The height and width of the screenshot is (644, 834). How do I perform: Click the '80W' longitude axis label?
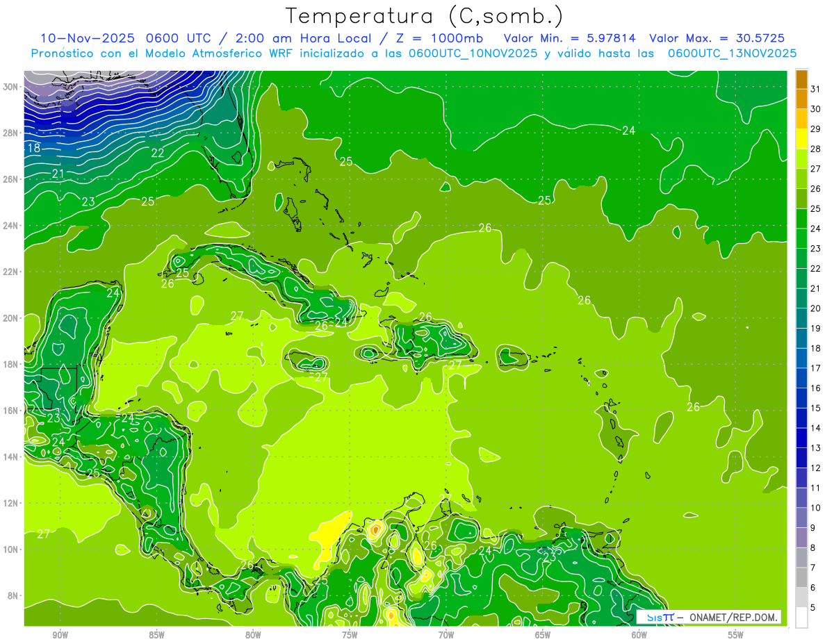pos(253,636)
